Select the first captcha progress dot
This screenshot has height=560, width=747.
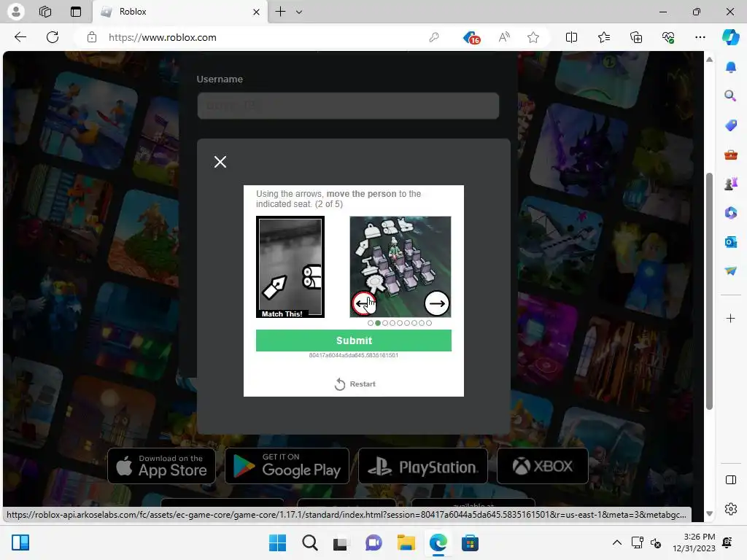point(370,323)
